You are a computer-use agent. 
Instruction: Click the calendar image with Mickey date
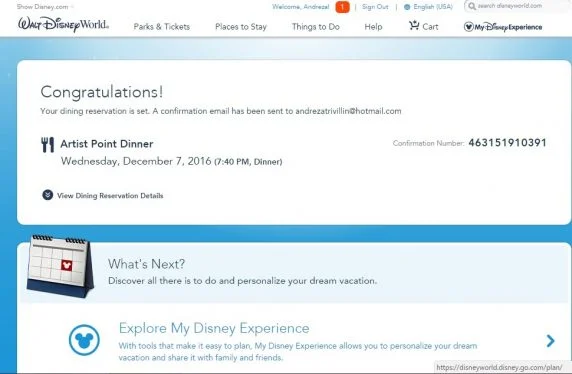click(x=60, y=266)
